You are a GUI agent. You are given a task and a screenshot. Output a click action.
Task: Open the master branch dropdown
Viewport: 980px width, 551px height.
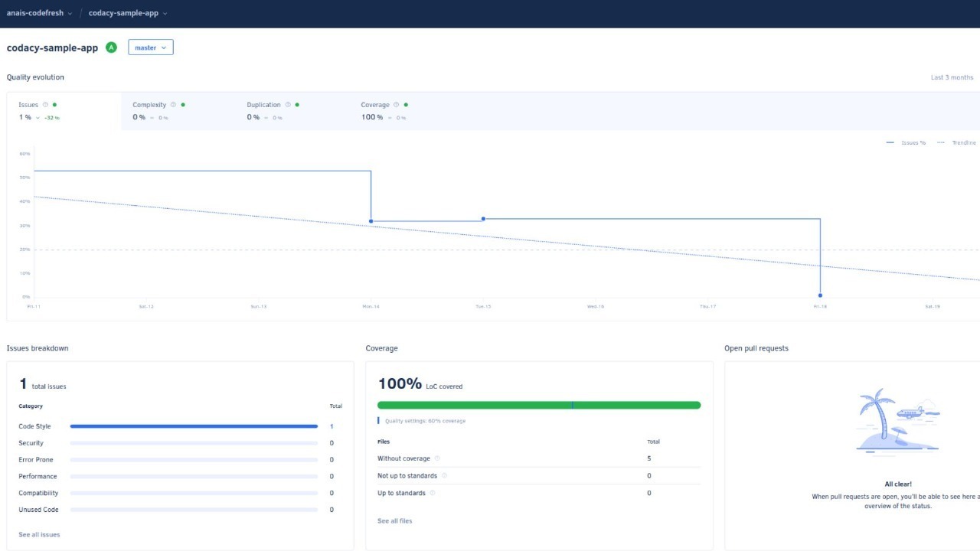click(x=151, y=47)
